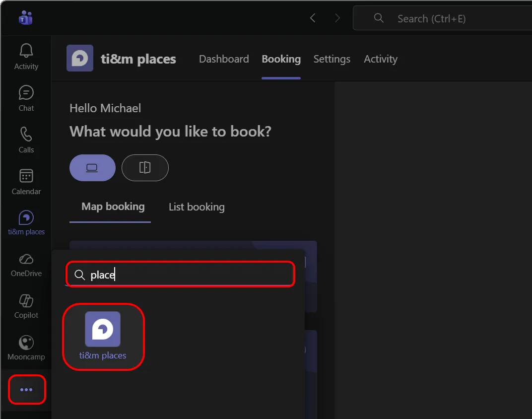The image size is (532, 419).
Task: Open Mooncamp in the sidebar
Action: click(26, 348)
